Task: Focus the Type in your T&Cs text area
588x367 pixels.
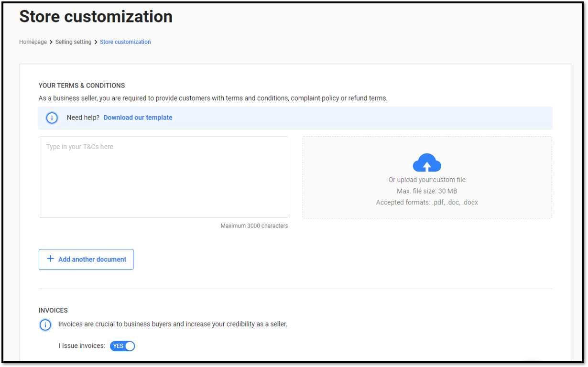Action: (163, 177)
